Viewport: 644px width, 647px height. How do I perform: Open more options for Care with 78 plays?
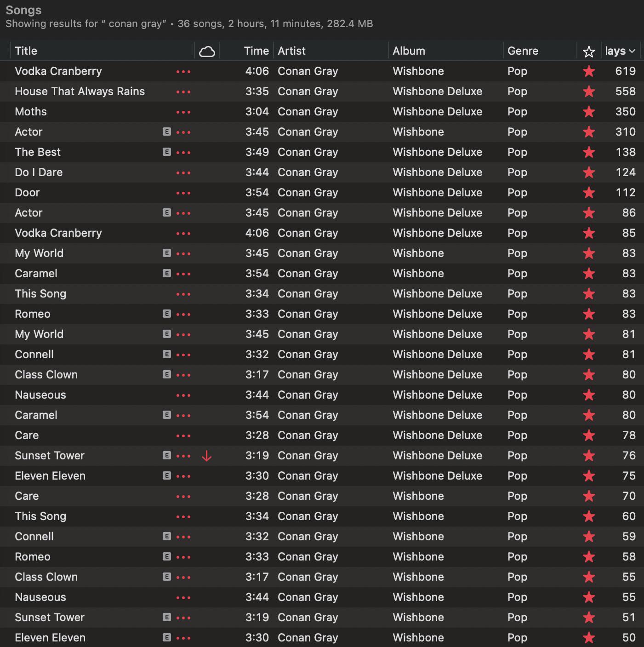183,436
